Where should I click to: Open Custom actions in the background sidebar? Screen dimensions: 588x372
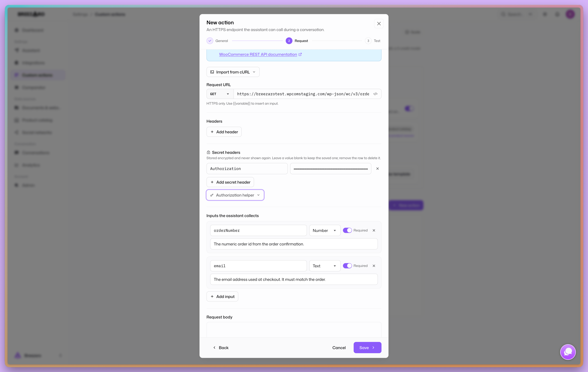[x=38, y=75]
